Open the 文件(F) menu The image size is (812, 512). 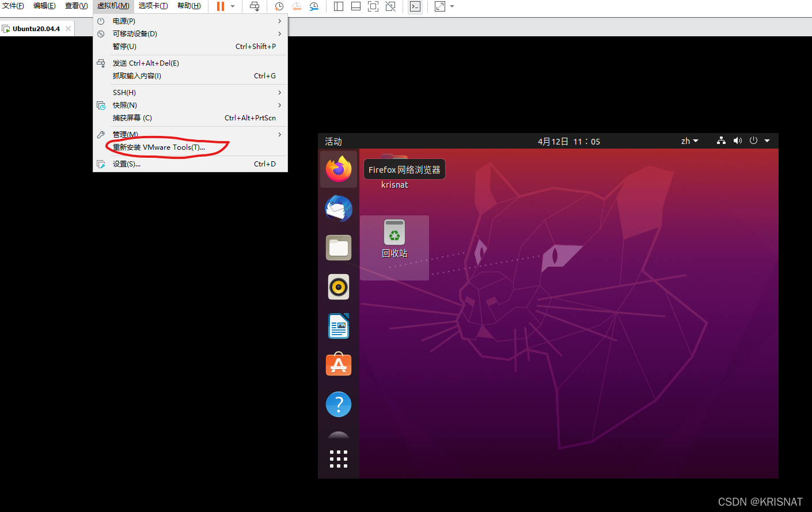[x=13, y=6]
